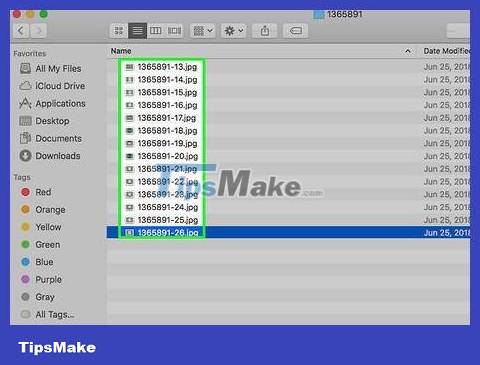
Task: Switch to list view
Action: click(137, 31)
